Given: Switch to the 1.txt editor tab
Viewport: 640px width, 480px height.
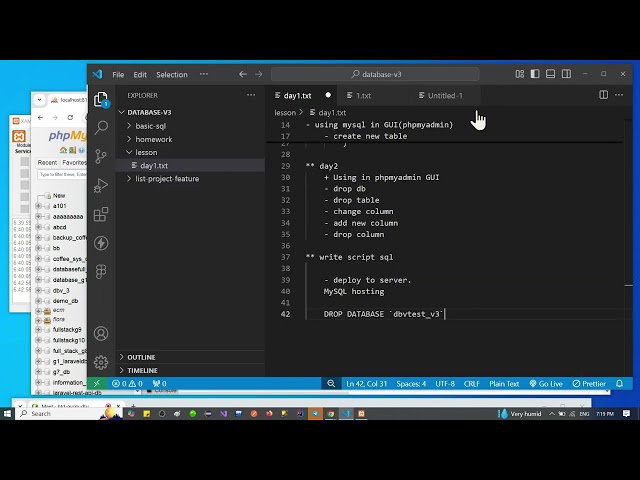Looking at the screenshot, I should tap(363, 96).
